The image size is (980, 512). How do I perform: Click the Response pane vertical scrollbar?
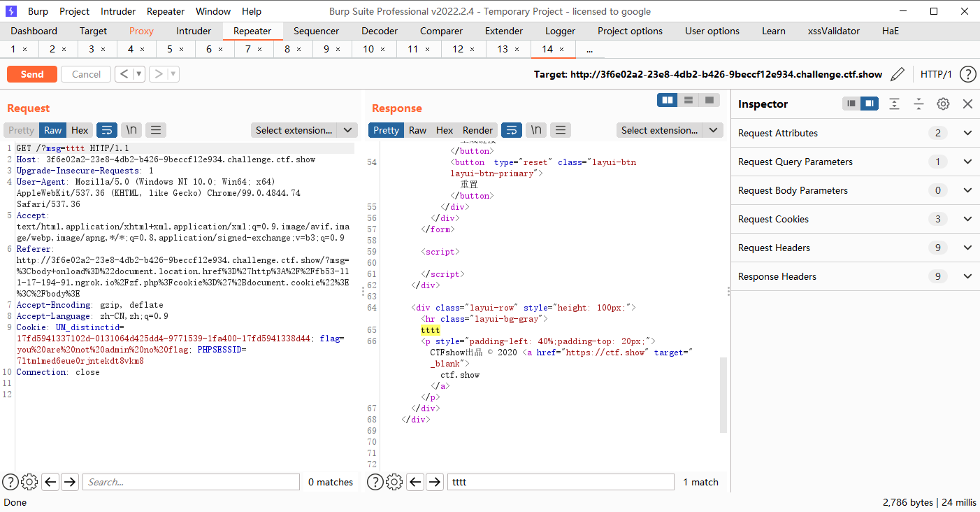(723, 394)
